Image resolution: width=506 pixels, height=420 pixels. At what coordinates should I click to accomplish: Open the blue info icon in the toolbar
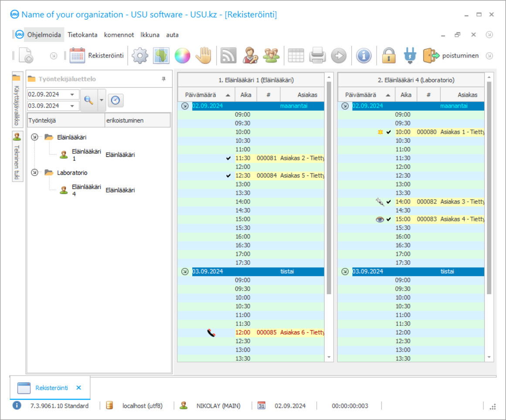coord(363,55)
